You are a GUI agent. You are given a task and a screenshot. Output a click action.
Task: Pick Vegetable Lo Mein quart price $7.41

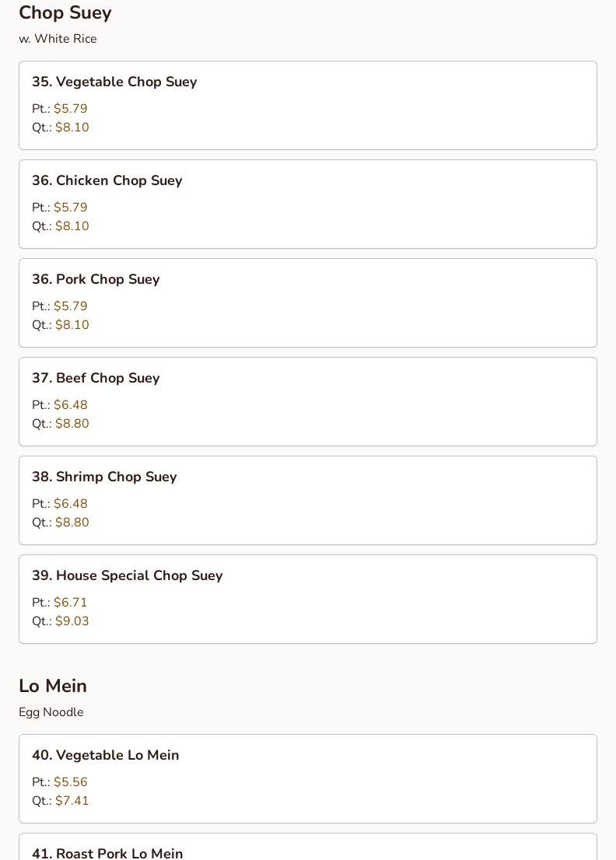[x=72, y=801]
